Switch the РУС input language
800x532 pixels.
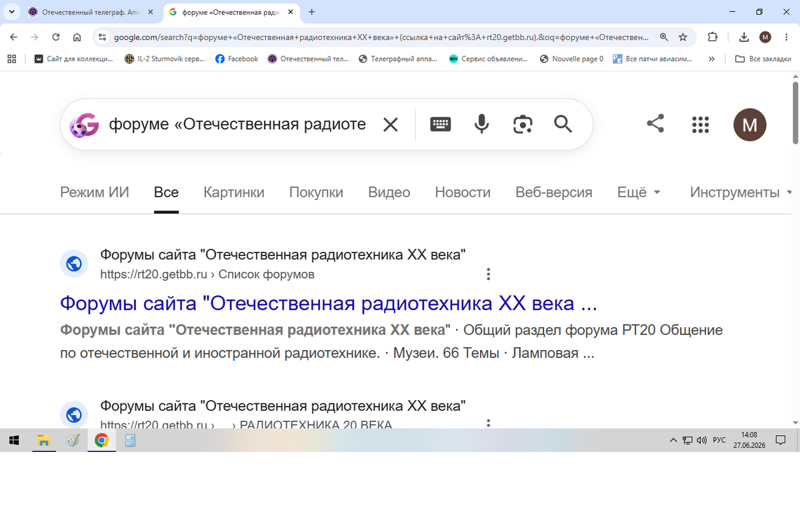pos(719,441)
